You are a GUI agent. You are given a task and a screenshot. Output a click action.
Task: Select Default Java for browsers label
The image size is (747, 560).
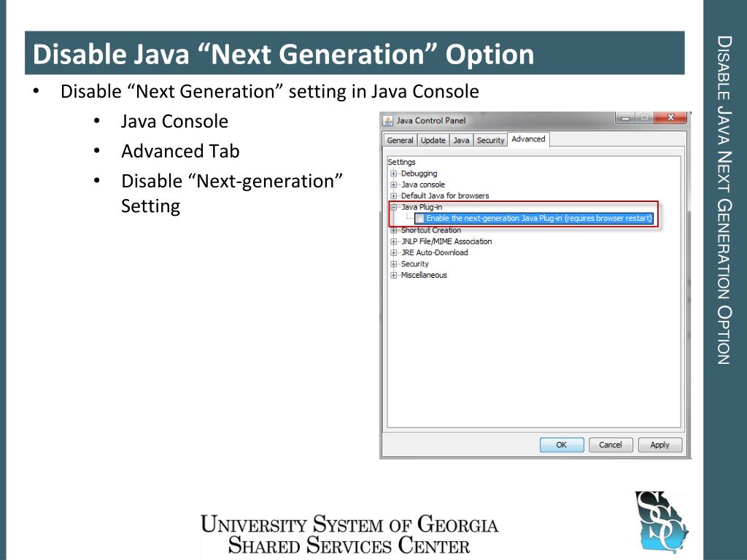coord(445,195)
